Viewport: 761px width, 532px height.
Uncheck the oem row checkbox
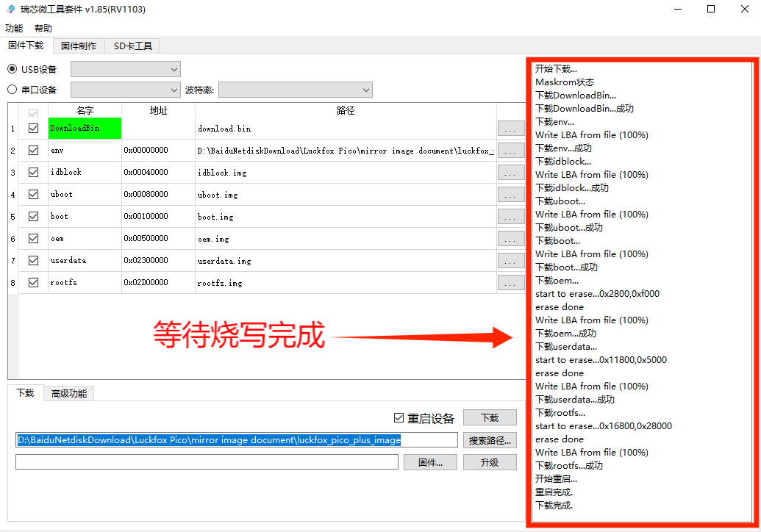pos(34,239)
